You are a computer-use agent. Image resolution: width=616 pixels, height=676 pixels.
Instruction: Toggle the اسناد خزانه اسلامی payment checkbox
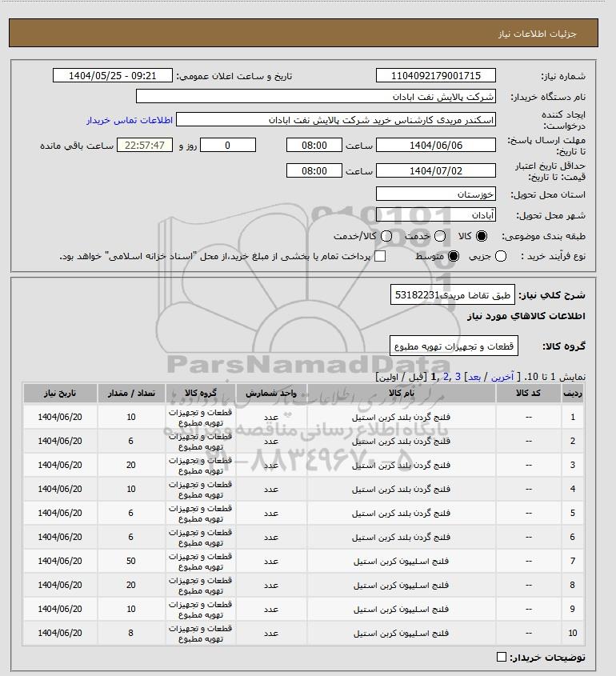380,257
